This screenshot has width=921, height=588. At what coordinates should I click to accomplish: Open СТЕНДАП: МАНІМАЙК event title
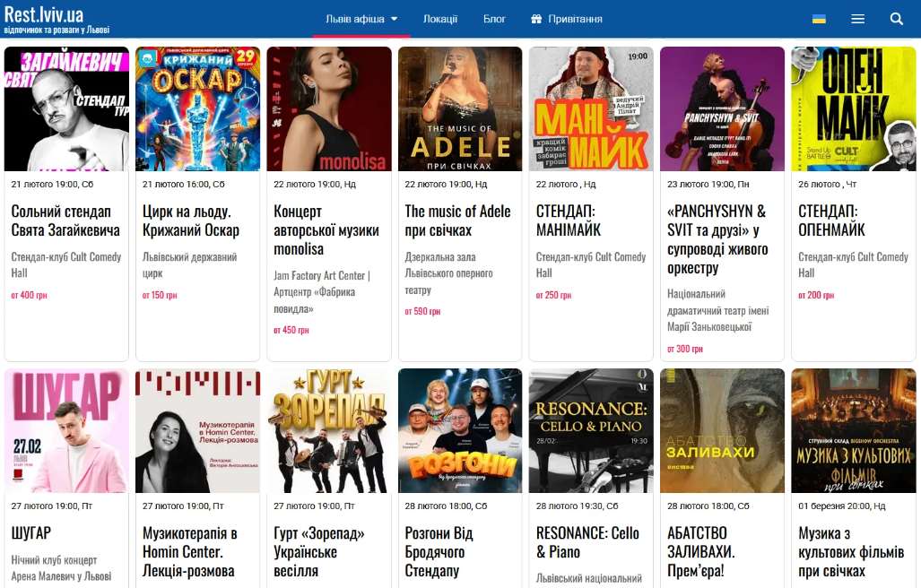[568, 220]
